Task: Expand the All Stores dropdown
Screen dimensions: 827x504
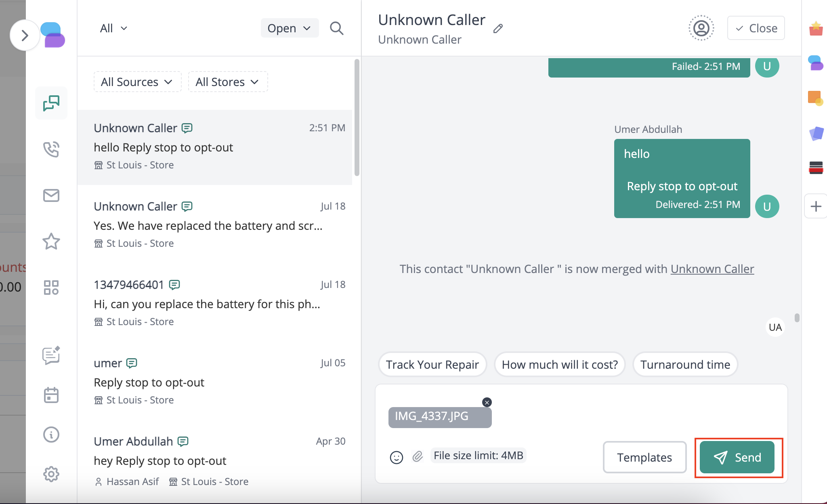Action: [228, 82]
